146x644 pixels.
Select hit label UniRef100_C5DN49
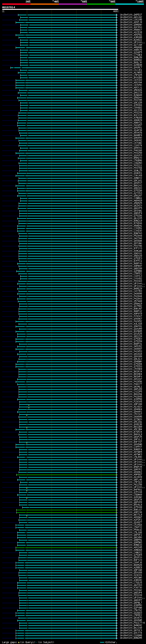click(x=131, y=495)
